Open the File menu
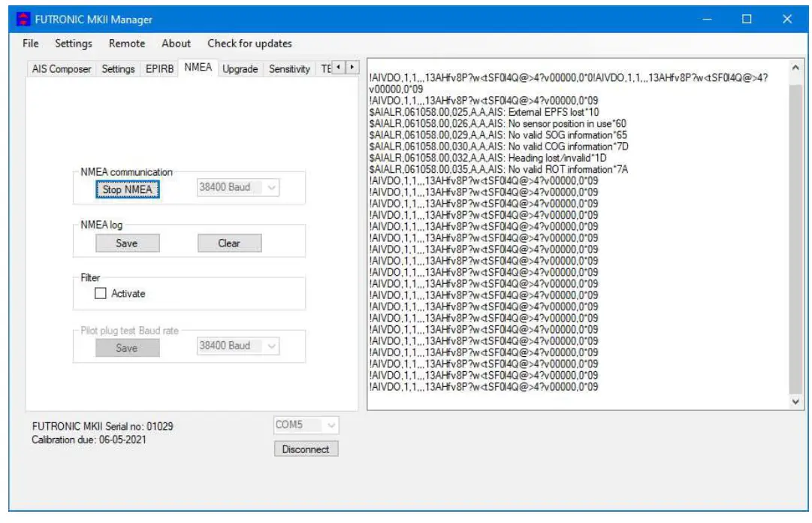This screenshot has width=812, height=523. (31, 44)
